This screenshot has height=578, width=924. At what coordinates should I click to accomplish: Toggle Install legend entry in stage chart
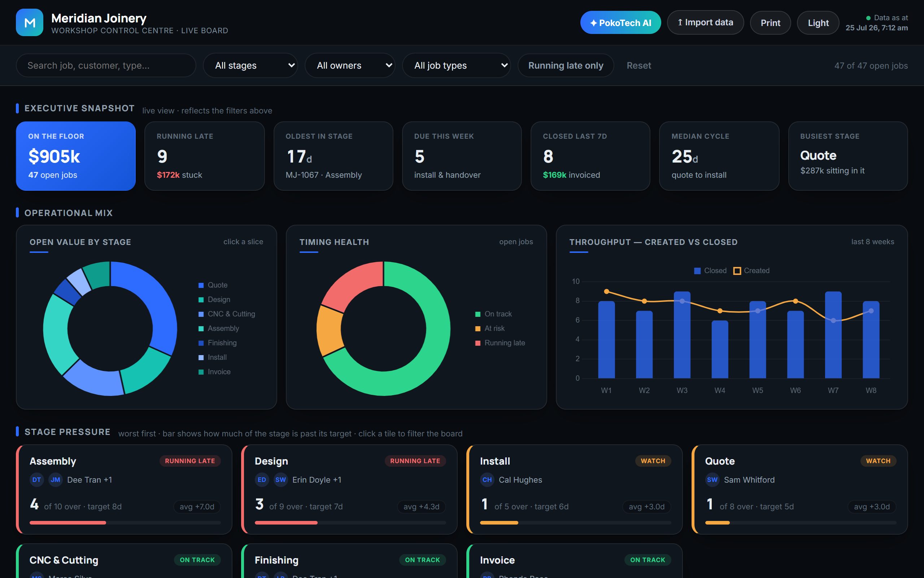pyautogui.click(x=213, y=357)
